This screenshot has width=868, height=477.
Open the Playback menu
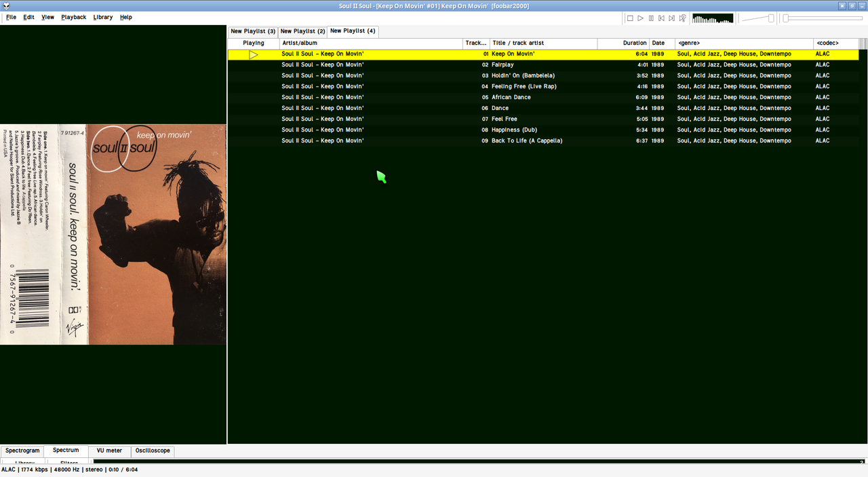(x=73, y=17)
